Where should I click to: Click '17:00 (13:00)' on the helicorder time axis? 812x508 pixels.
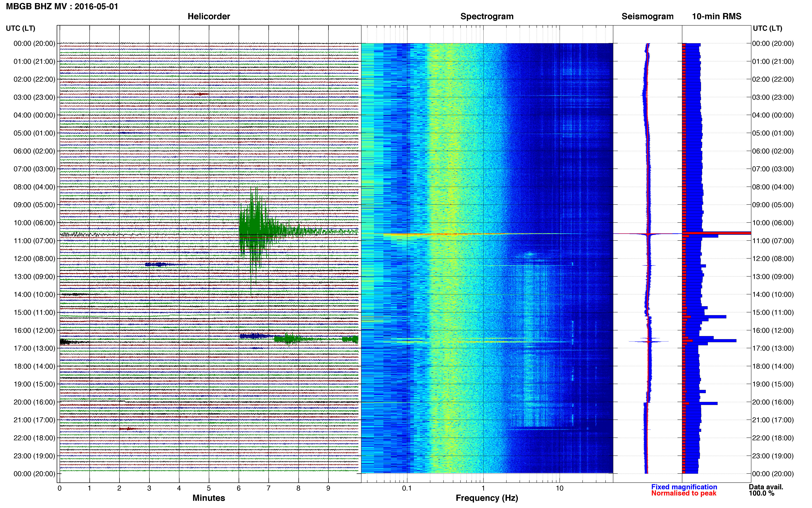tap(34, 348)
